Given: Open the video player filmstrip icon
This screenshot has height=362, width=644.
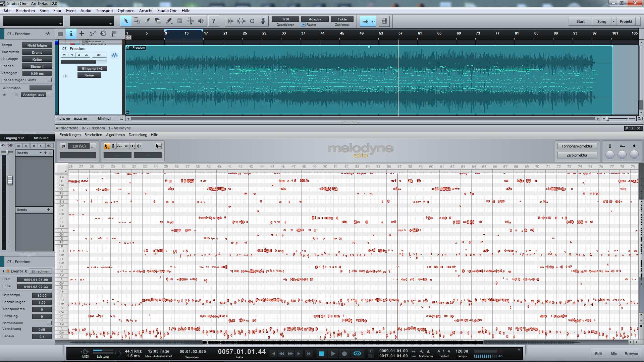Looking at the screenshot, I should (x=384, y=21).
